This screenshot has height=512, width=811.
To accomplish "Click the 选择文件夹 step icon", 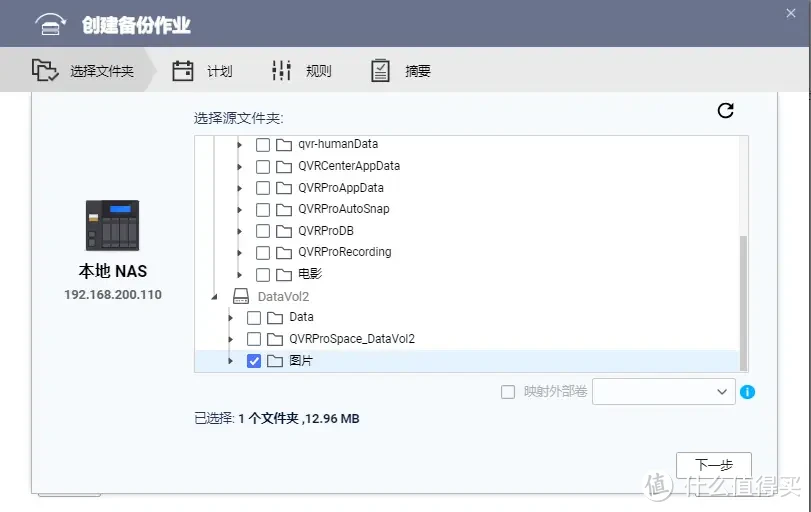I will click(45, 70).
